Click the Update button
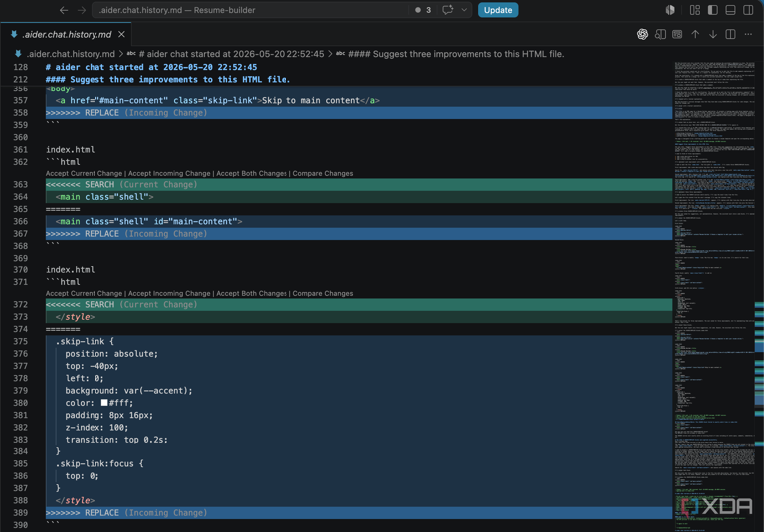 [x=498, y=10]
